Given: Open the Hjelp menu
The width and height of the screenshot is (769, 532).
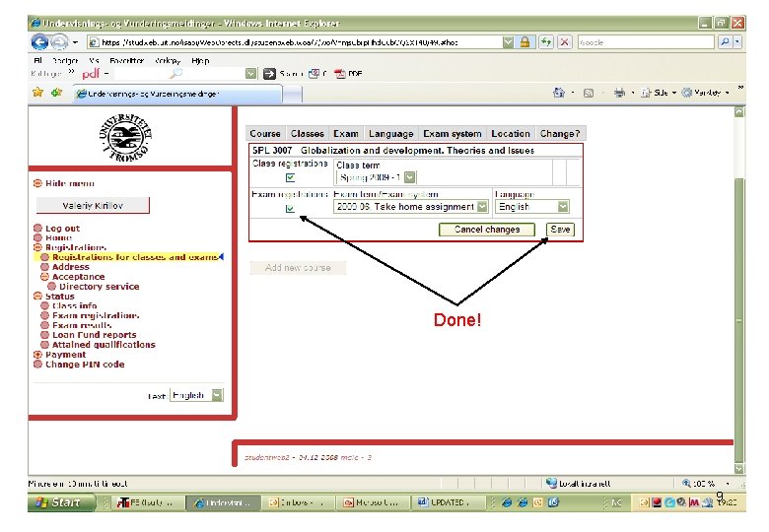Looking at the screenshot, I should pyautogui.click(x=200, y=61).
